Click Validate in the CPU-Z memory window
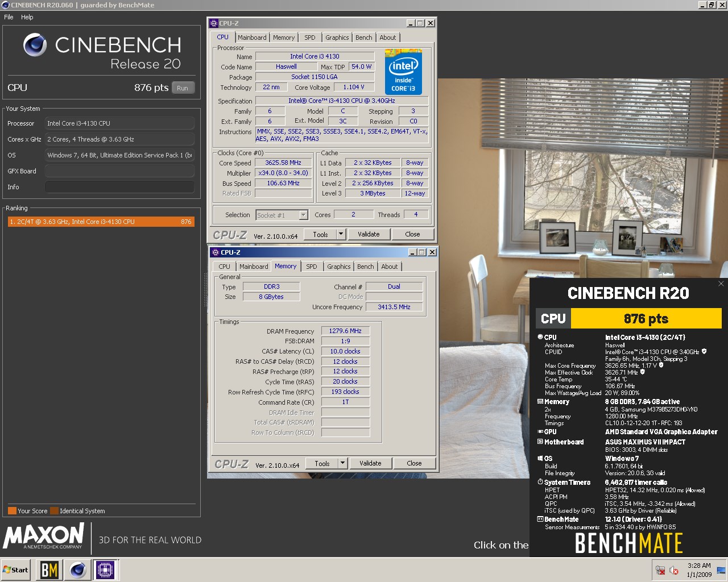This screenshot has height=582, width=728. pyautogui.click(x=370, y=463)
